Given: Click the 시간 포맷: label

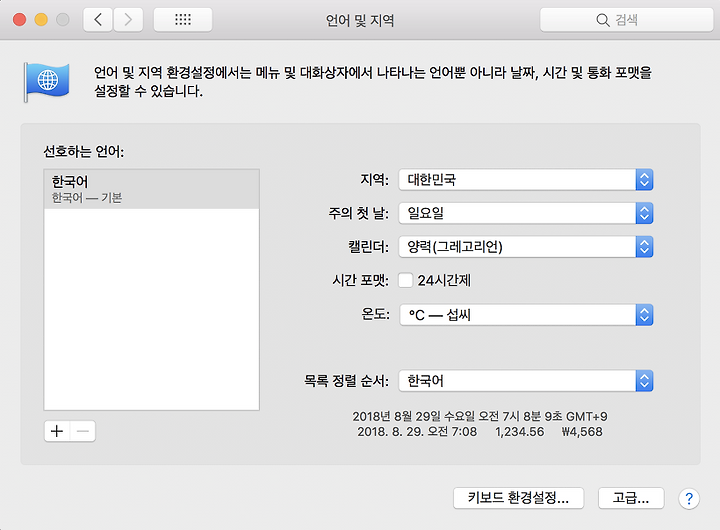Looking at the screenshot, I should coord(360,280).
